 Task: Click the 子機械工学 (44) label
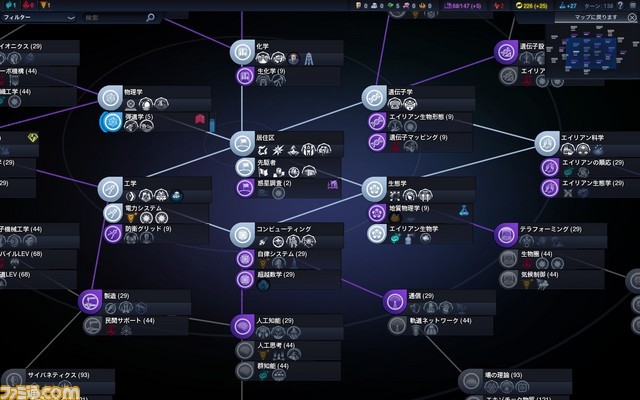pos(21,229)
